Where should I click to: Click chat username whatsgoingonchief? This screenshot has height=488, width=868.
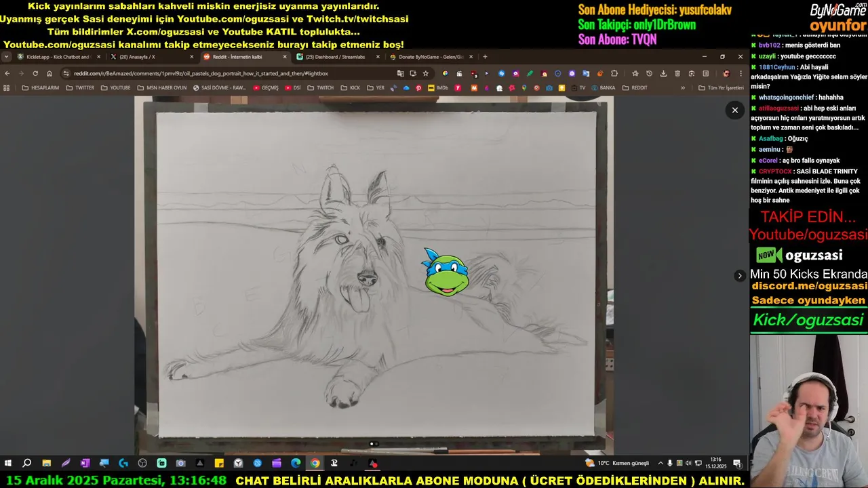pyautogui.click(x=786, y=98)
